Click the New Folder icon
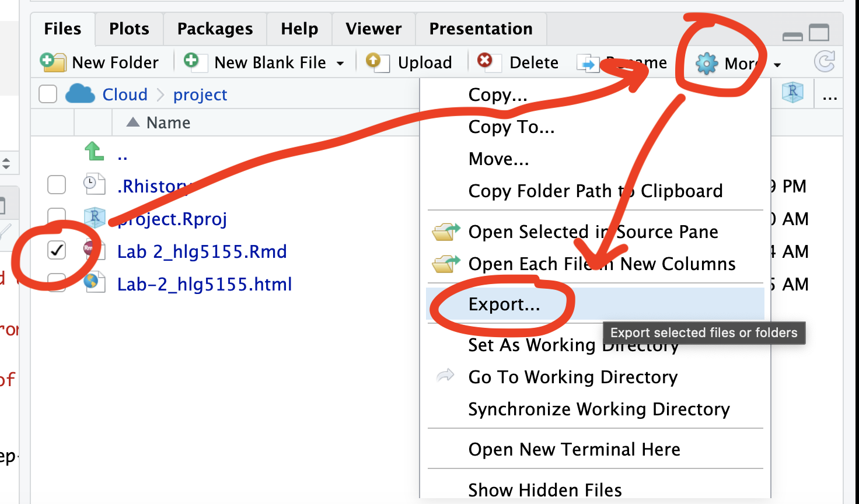The height and width of the screenshot is (504, 859). pyautogui.click(x=53, y=62)
